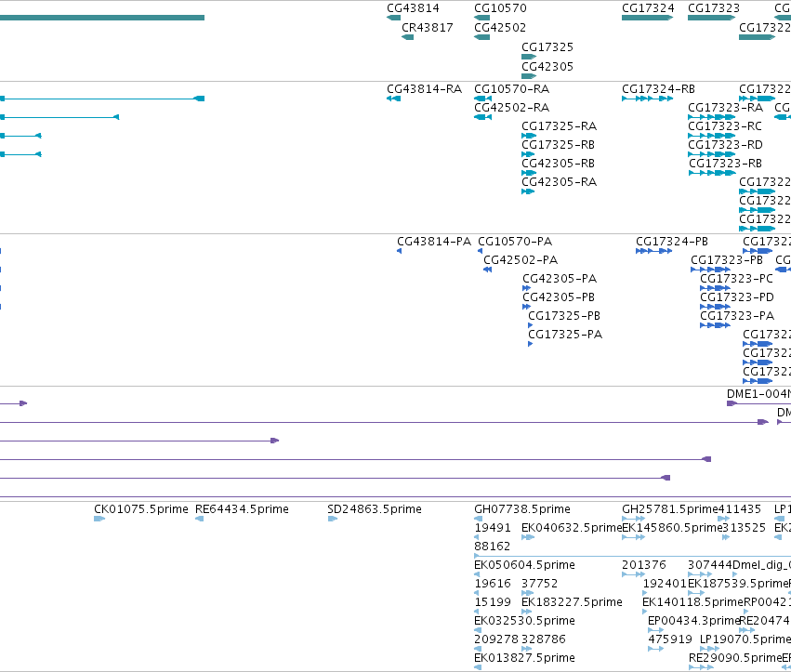
Task: Open the CR43817 gene label
Action: pyautogui.click(x=428, y=27)
